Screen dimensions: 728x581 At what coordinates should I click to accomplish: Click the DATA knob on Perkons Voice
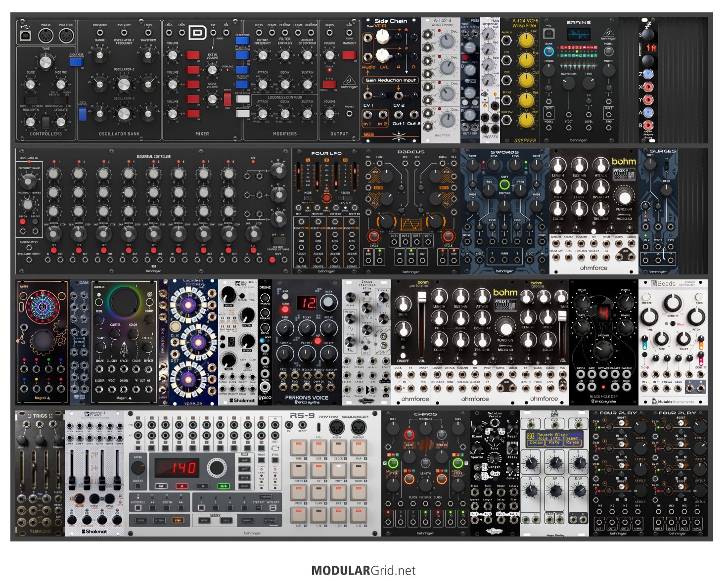click(x=328, y=302)
